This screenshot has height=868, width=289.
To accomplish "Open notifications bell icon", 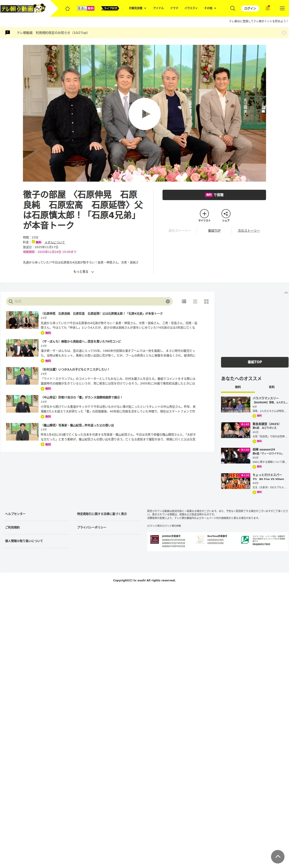I will click(x=267, y=8).
